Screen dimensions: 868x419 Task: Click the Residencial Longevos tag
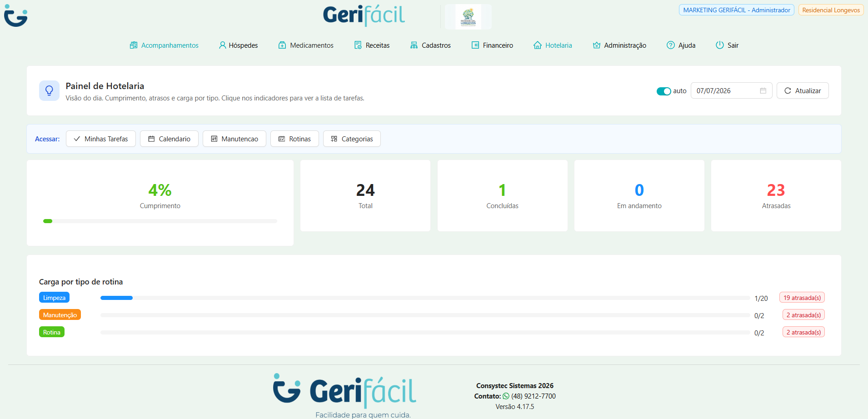[831, 10]
